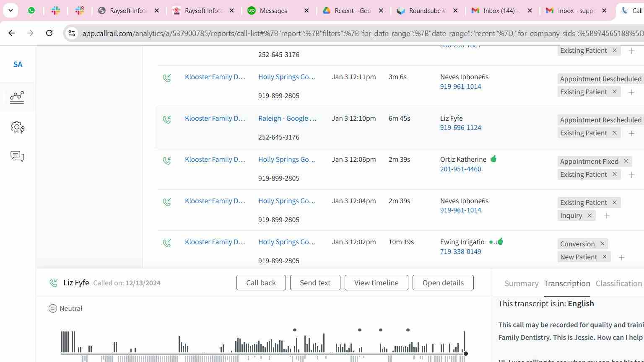Go back to the previous page
Image resolution: width=644 pixels, height=362 pixels.
[x=12, y=33]
